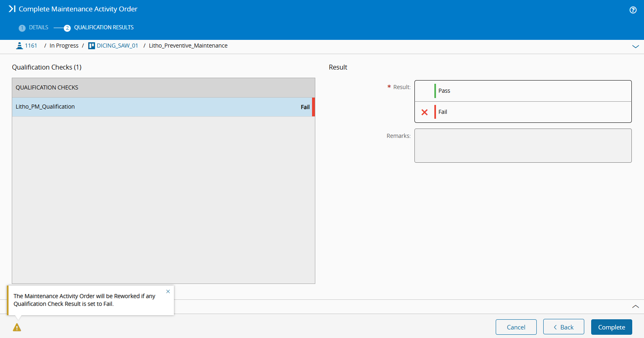Screen dimensions: 644x338
Task: Open step 2 Qualification Results
Action: pos(99,28)
